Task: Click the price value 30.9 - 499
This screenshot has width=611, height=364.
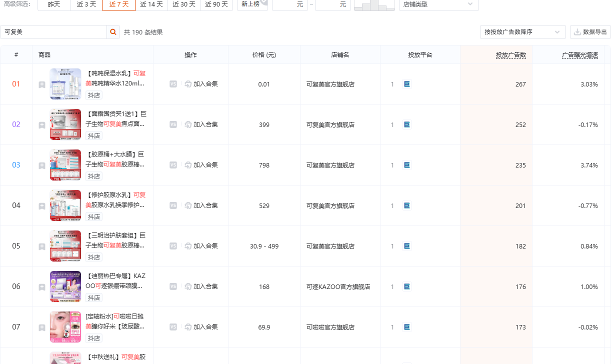Action: click(264, 246)
